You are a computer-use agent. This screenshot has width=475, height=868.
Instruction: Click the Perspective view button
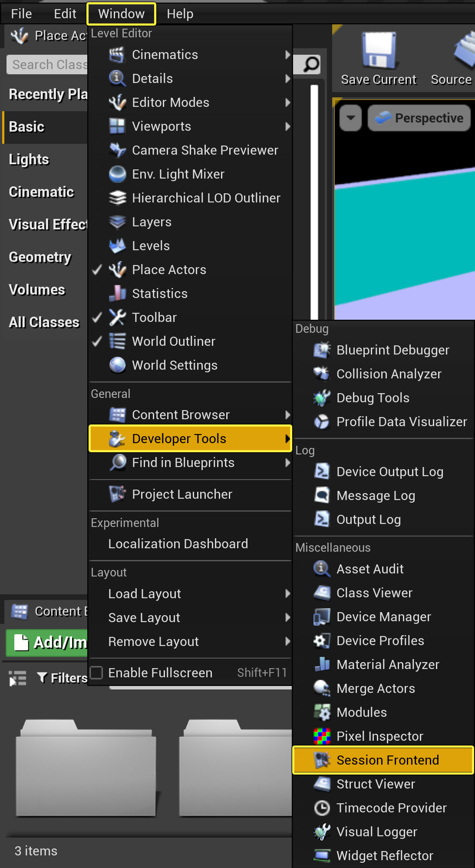point(419,118)
